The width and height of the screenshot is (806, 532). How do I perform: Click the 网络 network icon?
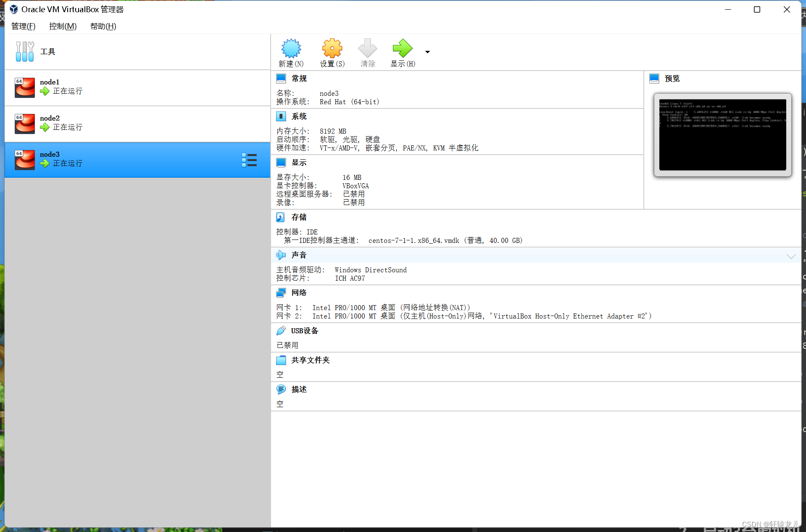(281, 293)
